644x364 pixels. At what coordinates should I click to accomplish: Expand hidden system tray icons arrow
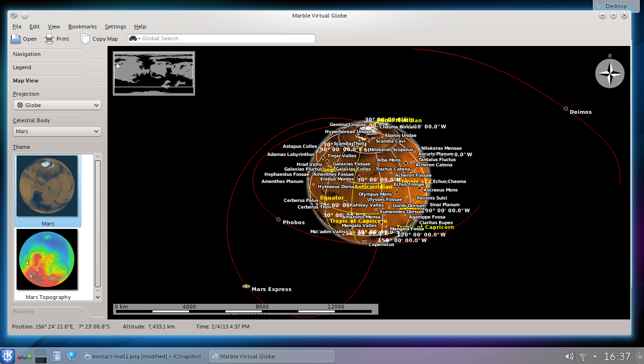pos(594,356)
